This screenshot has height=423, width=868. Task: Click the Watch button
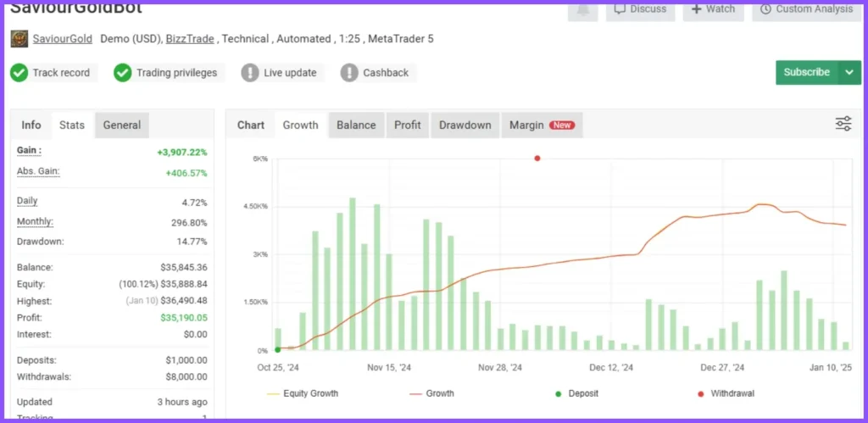click(712, 9)
